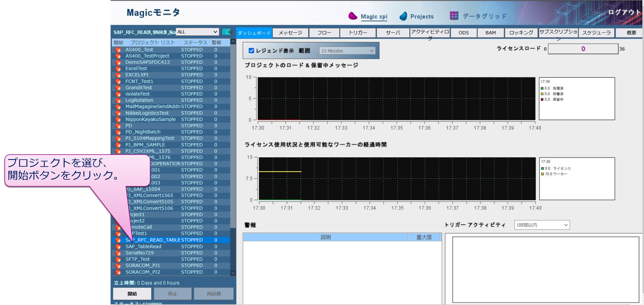
Task: Click the status icon for SAP_RFC_READ_TABLE
Action: (118, 240)
